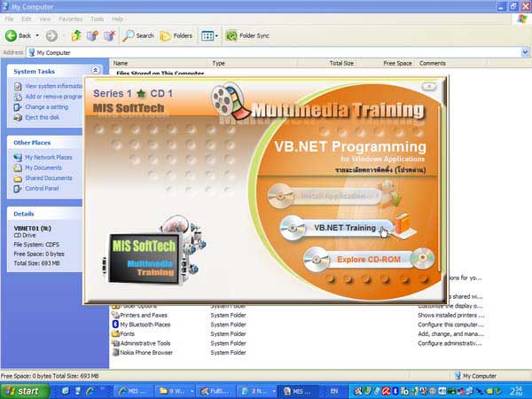Click the Other Places panel header
This screenshot has width=532, height=399.
[44, 143]
